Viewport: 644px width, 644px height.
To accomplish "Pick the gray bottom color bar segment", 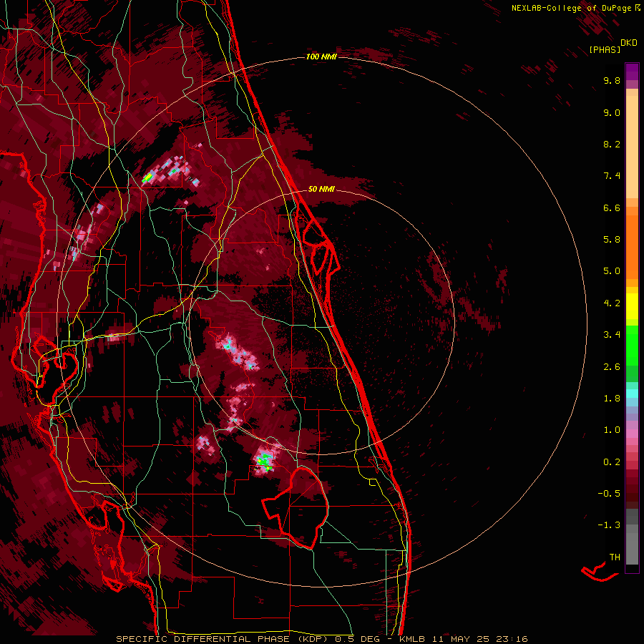I will click(x=632, y=548).
